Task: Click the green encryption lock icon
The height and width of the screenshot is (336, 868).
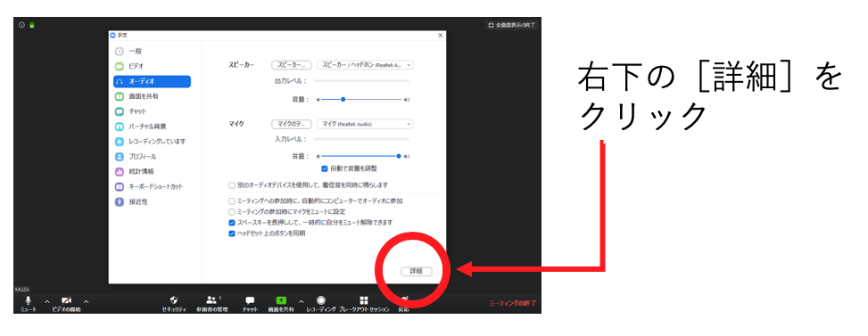Action: 31,25
